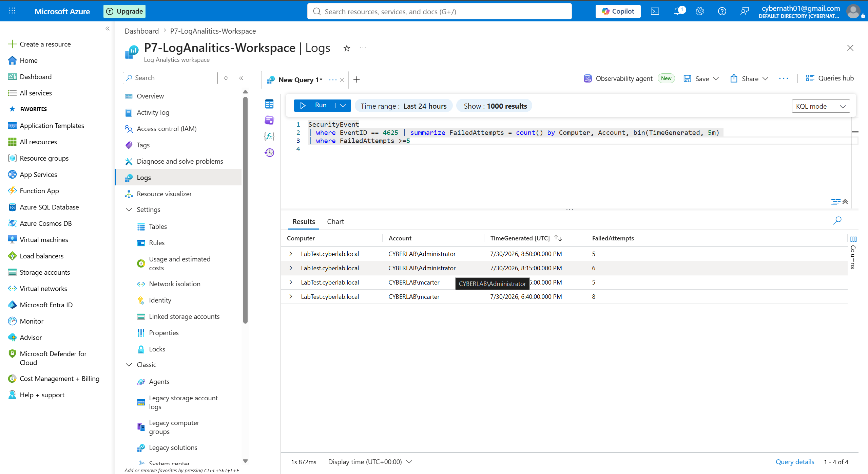Click the workspace menu scrollbar
The height and width of the screenshot is (474, 868).
coord(246,211)
